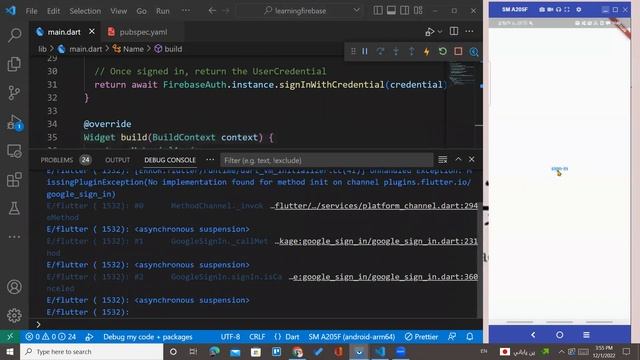Switch to the Problems panel tab
This screenshot has width=640, height=360.
click(x=66, y=160)
